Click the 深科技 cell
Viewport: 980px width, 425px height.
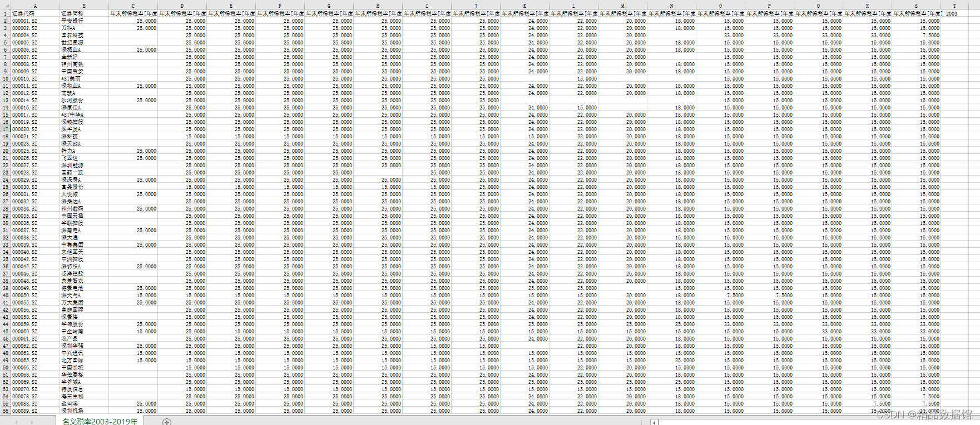point(85,136)
